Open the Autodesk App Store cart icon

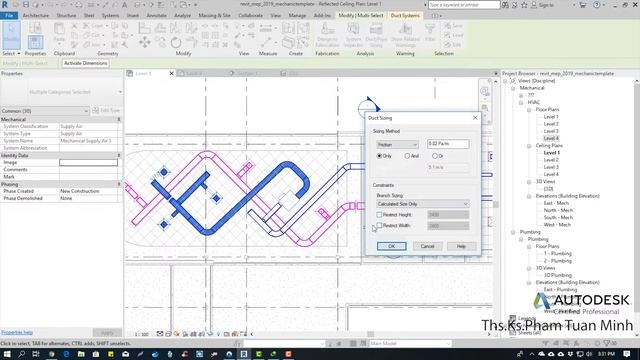(x=582, y=5)
